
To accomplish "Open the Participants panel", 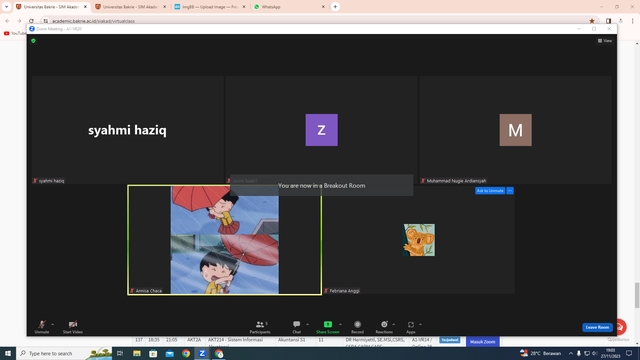I will [260, 327].
